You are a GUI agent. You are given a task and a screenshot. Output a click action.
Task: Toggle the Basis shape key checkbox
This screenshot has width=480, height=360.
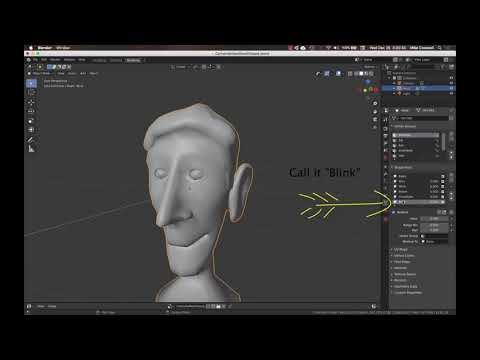[x=443, y=176]
